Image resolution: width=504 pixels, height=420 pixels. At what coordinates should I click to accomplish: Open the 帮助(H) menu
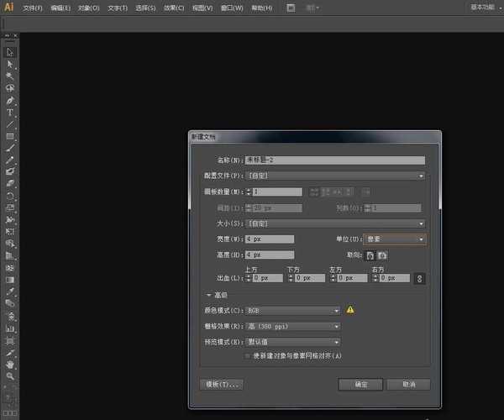261,8
